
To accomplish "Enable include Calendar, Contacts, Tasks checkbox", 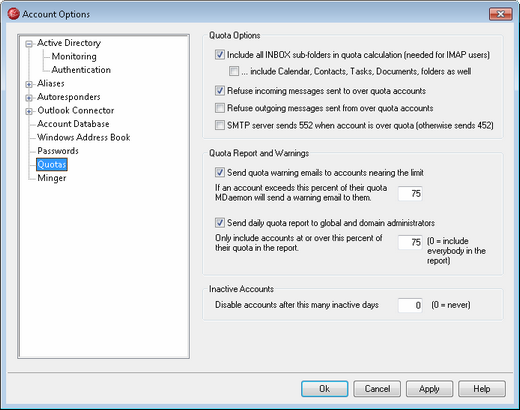I will pyautogui.click(x=234, y=71).
